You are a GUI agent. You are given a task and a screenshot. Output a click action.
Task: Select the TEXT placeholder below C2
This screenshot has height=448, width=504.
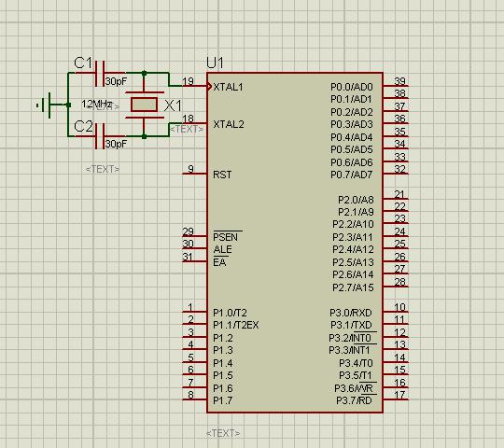click(103, 169)
